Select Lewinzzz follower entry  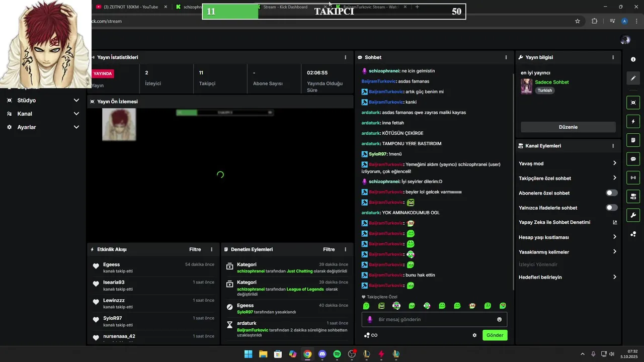(x=153, y=304)
